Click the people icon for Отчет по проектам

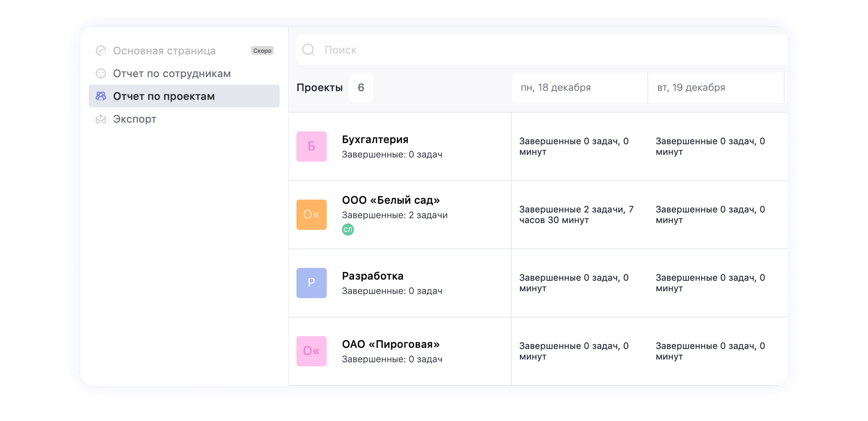pos(101,96)
